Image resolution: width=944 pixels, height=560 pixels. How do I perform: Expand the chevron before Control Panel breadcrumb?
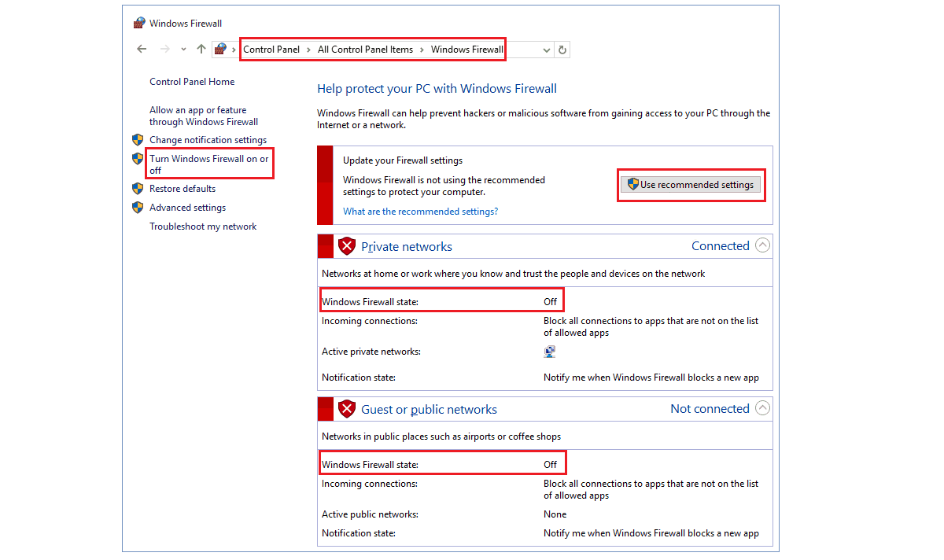(x=234, y=50)
